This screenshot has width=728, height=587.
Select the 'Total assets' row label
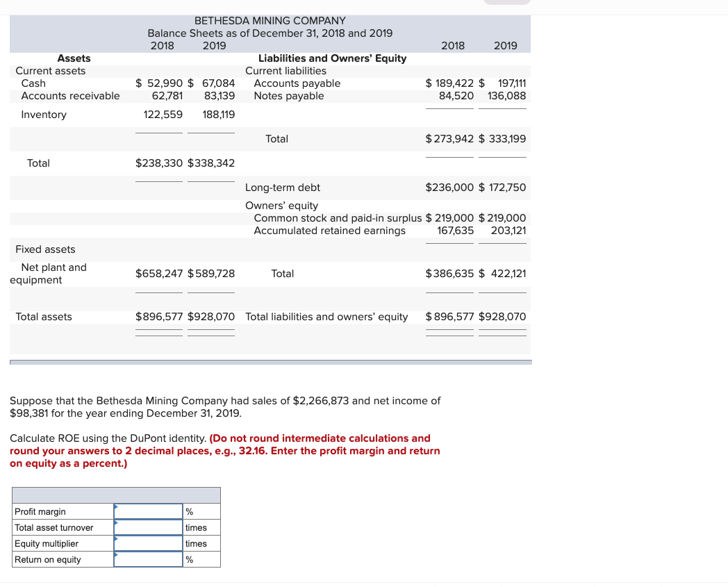(44, 317)
